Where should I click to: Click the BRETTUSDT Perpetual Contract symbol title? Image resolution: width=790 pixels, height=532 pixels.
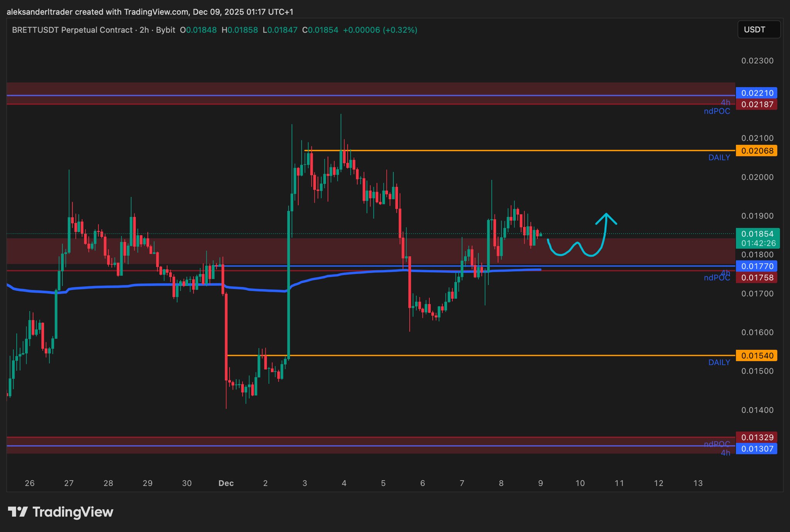point(72,30)
